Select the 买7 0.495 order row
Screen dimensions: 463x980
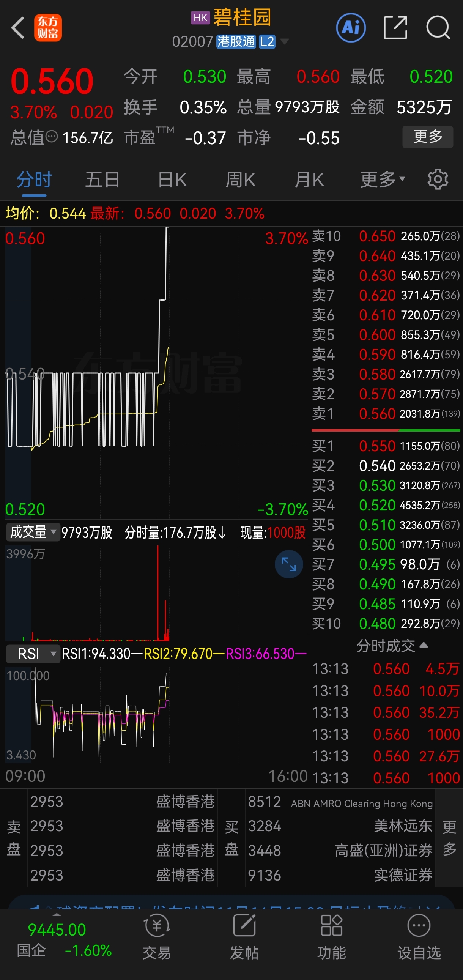[x=386, y=564]
